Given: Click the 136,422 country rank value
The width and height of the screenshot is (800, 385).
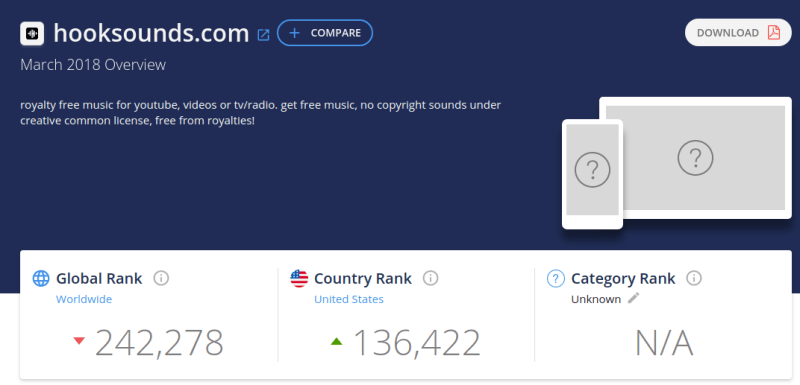Looking at the screenshot, I should [417, 343].
